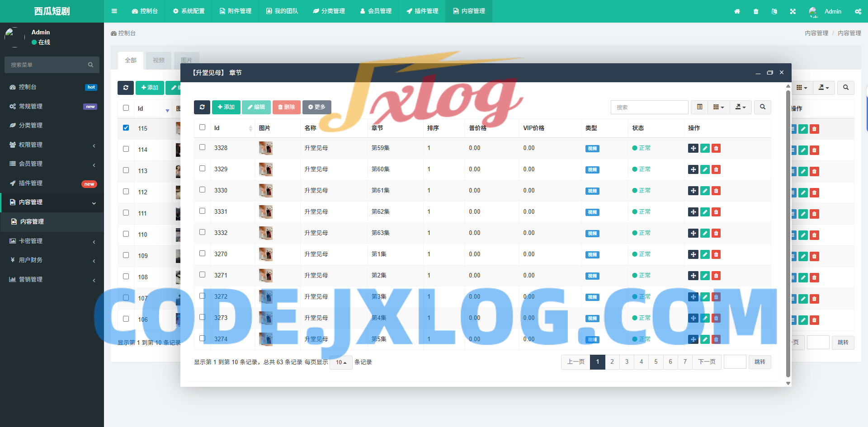Click the fullscreen icon in top bar

click(x=793, y=11)
